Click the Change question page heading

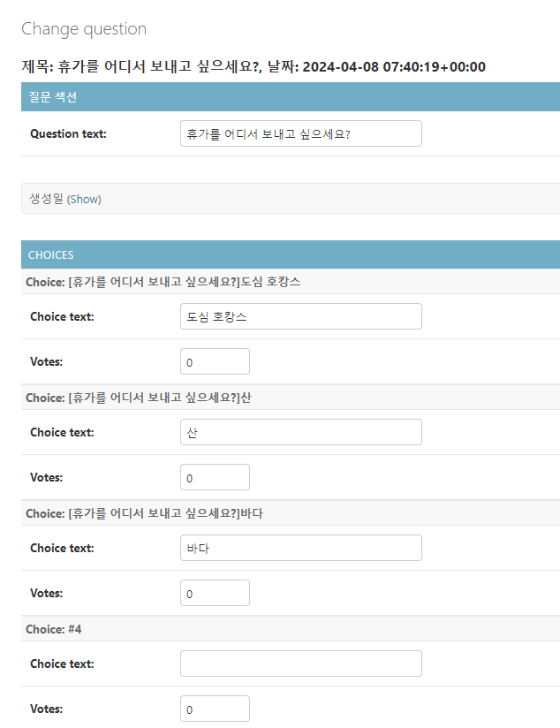[x=84, y=29]
